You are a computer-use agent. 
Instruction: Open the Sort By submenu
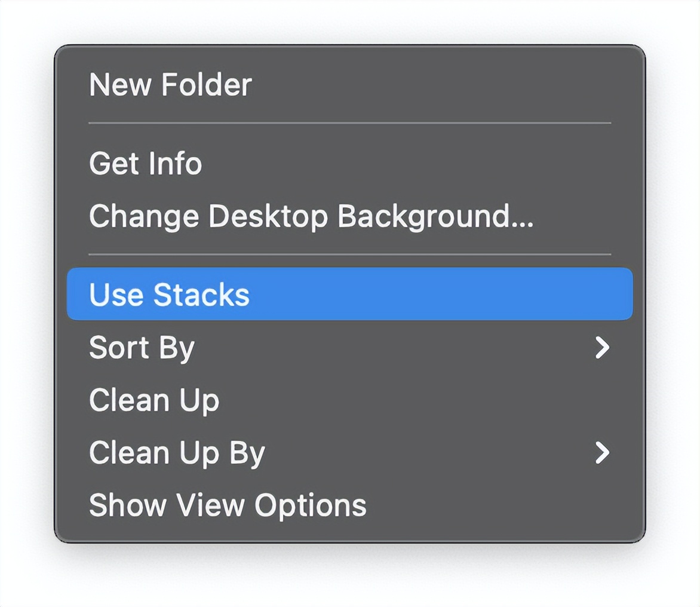(x=142, y=348)
